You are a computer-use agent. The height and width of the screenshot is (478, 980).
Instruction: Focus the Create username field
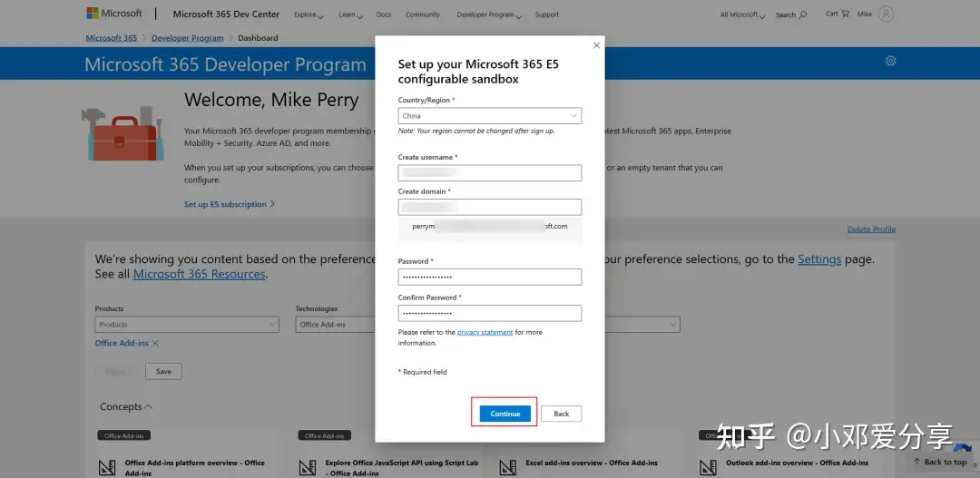click(x=490, y=173)
